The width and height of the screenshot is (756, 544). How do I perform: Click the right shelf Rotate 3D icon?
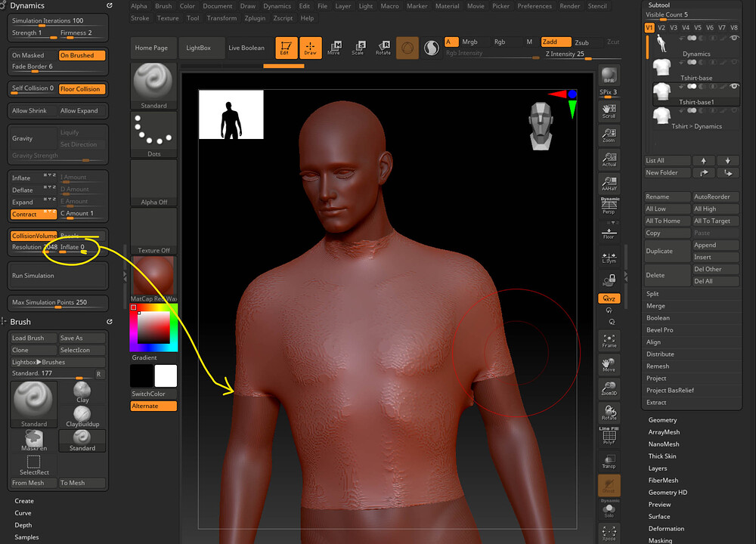tap(609, 413)
